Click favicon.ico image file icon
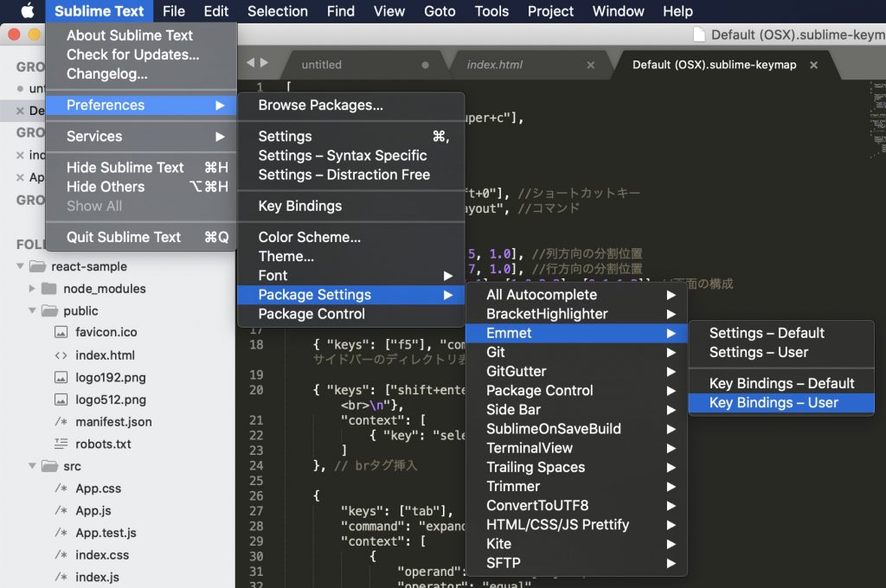This screenshot has height=588, width=886. click(x=61, y=332)
